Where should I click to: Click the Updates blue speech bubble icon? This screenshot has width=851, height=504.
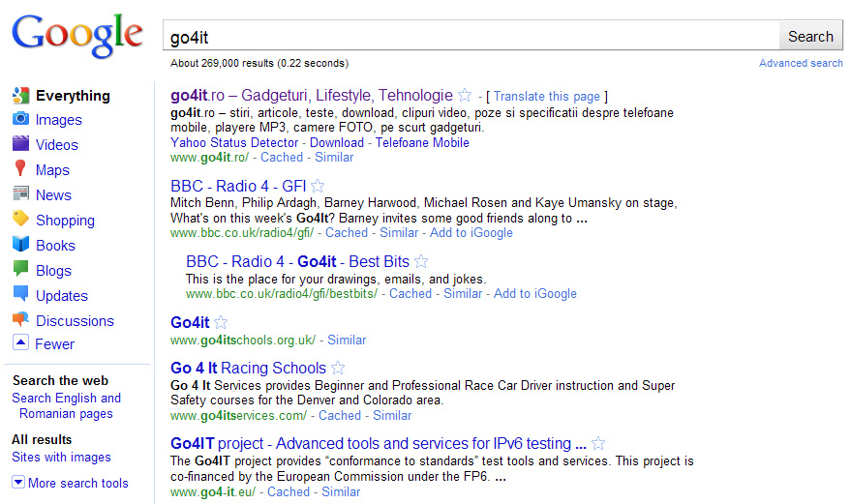[x=20, y=294]
